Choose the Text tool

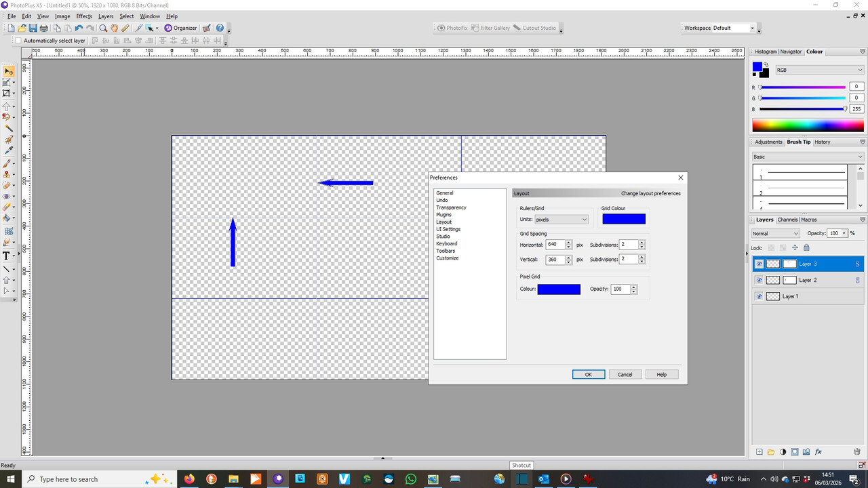pyautogui.click(x=7, y=256)
